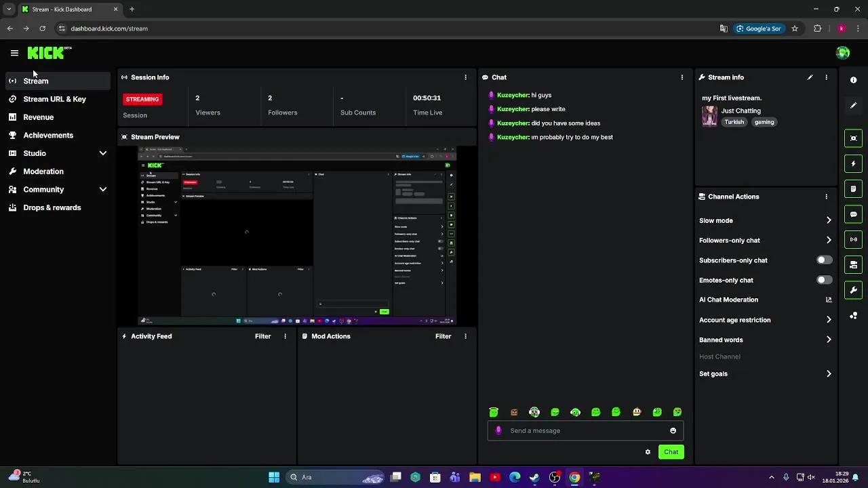This screenshot has width=868, height=488.
Task: Toggle lightning bolt widget icon in sidebar
Action: pos(853,163)
